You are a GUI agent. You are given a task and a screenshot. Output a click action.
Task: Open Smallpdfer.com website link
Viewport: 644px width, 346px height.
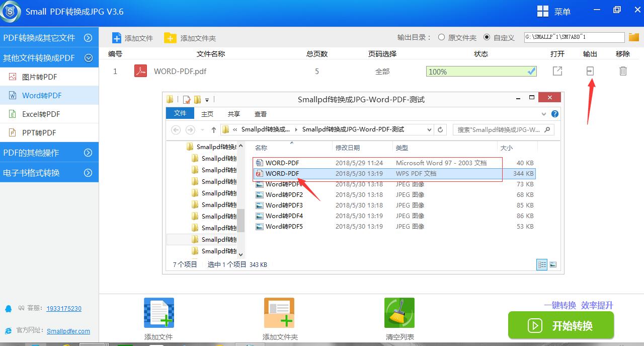tap(68, 331)
